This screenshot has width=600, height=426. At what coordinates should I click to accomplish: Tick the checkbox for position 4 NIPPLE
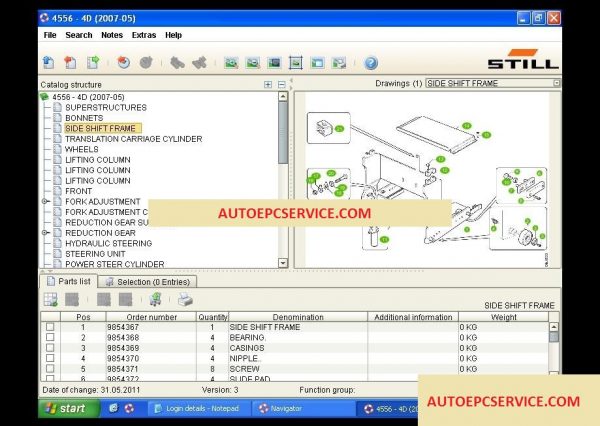coord(50,358)
